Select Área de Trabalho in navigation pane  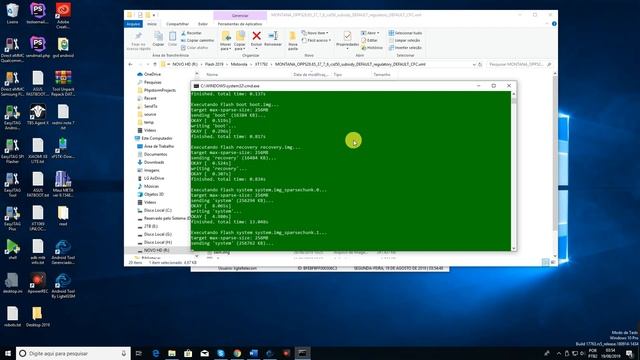[159, 146]
